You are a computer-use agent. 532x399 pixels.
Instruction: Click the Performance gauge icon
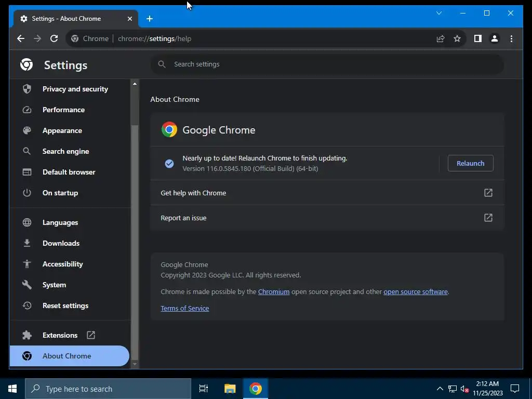point(27,110)
